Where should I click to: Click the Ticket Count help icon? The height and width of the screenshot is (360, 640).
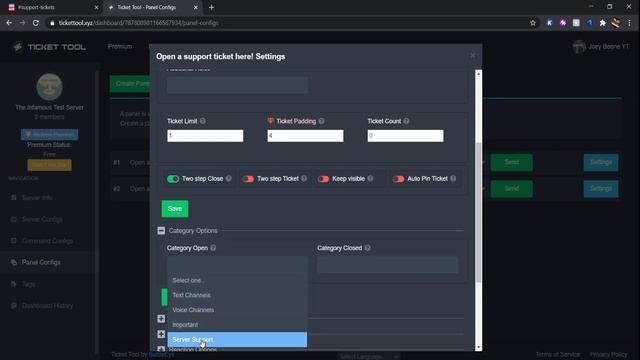(406, 121)
